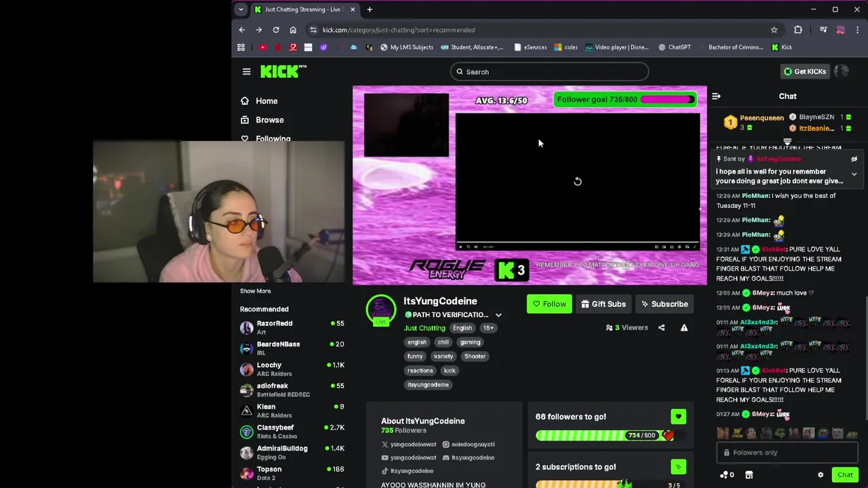
Task: Open adiofreak recommended channel
Action: pyautogui.click(x=292, y=390)
